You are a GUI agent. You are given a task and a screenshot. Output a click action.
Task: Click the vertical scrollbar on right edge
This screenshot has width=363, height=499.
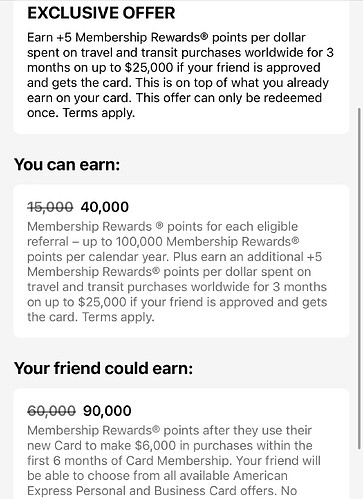coord(359,278)
